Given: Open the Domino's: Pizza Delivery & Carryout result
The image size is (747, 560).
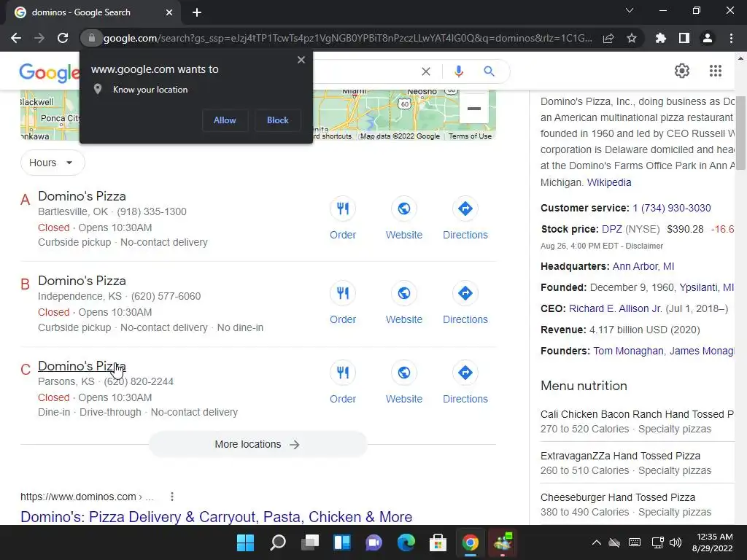Looking at the screenshot, I should pos(216,517).
